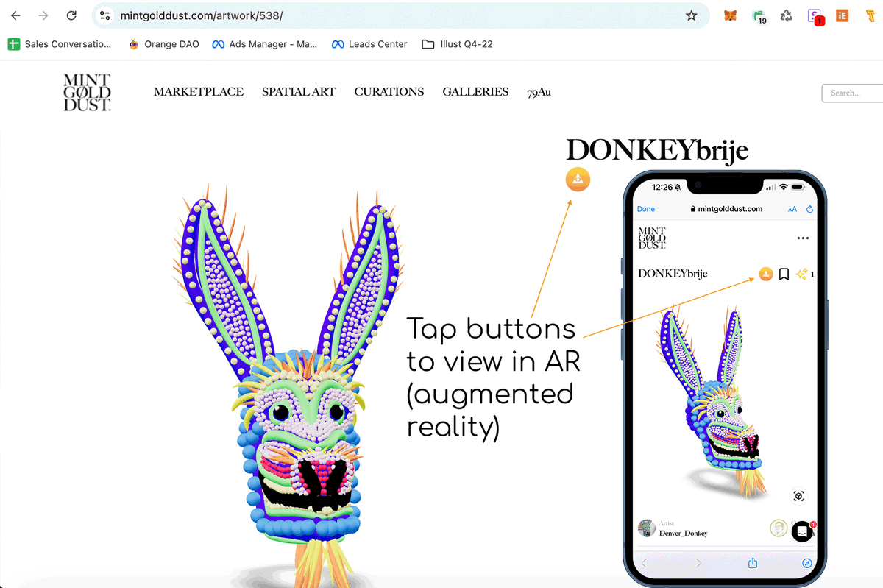Reload the page in the browser toolbar
This screenshot has height=588, width=883.
click(71, 15)
